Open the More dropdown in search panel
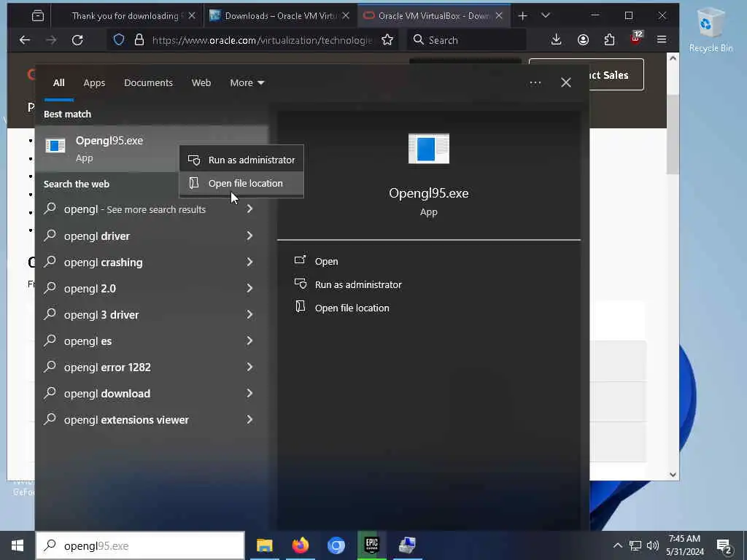The width and height of the screenshot is (747, 560). [x=247, y=83]
